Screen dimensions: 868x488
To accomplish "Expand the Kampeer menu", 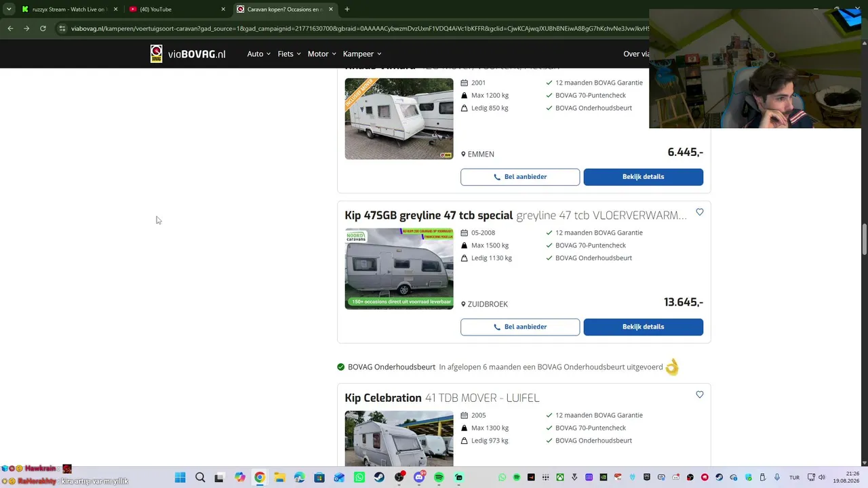I will 362,54.
